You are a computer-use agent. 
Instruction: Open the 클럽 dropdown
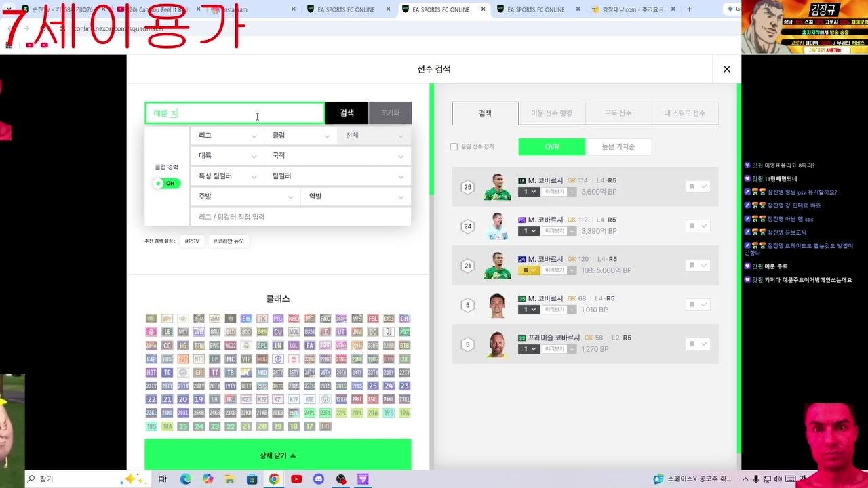(x=300, y=136)
